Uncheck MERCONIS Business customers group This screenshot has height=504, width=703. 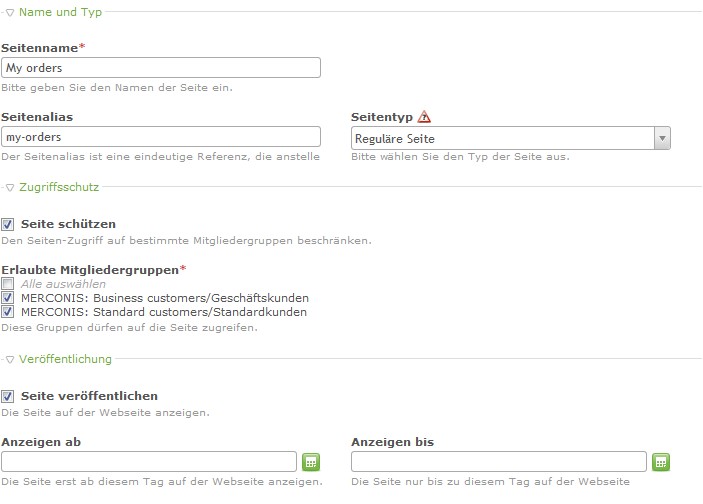point(8,298)
